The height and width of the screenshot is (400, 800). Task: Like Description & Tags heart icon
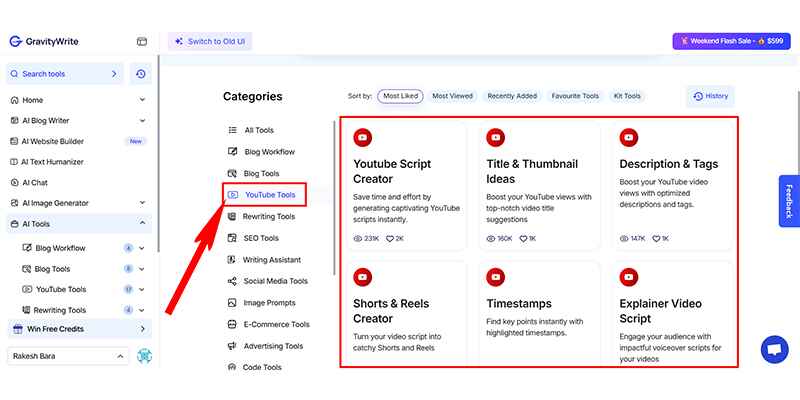[x=656, y=238]
